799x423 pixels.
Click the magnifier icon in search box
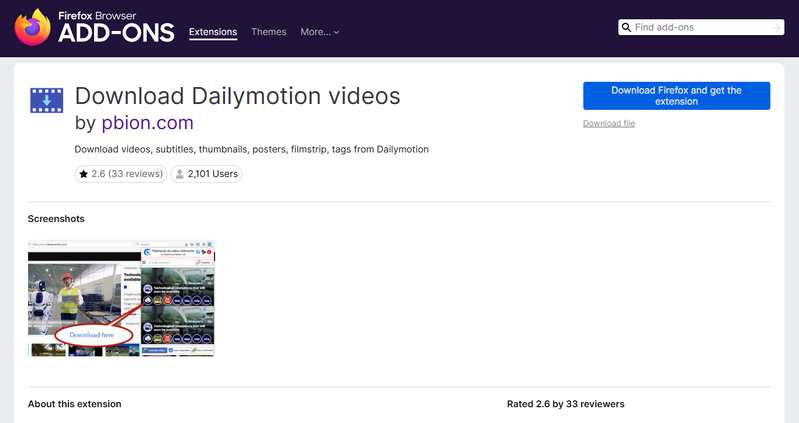coord(626,27)
